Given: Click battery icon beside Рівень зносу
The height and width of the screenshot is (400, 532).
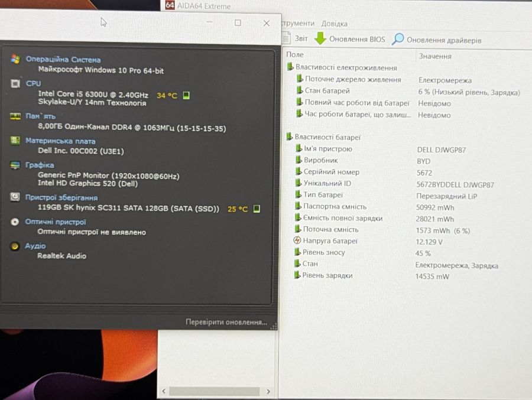Looking at the screenshot, I should coord(297,252).
